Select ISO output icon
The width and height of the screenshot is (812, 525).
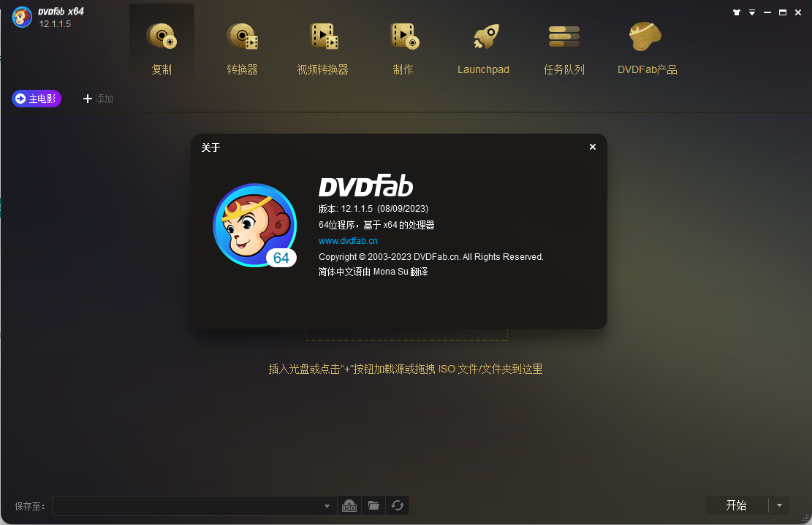[349, 505]
